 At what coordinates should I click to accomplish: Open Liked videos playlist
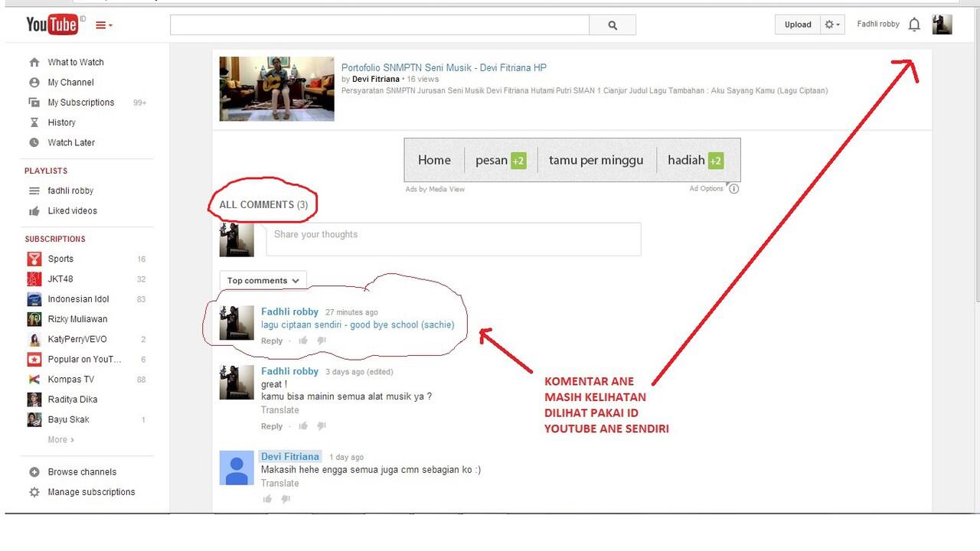pyautogui.click(x=73, y=211)
